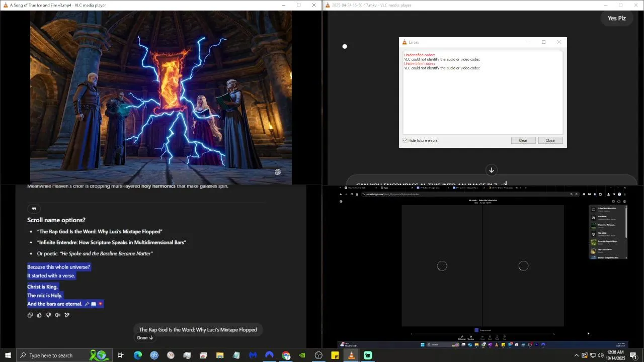Viewport: 644px width, 362px height.
Task: Open Malwarebytes from the taskbar
Action: tap(253, 355)
